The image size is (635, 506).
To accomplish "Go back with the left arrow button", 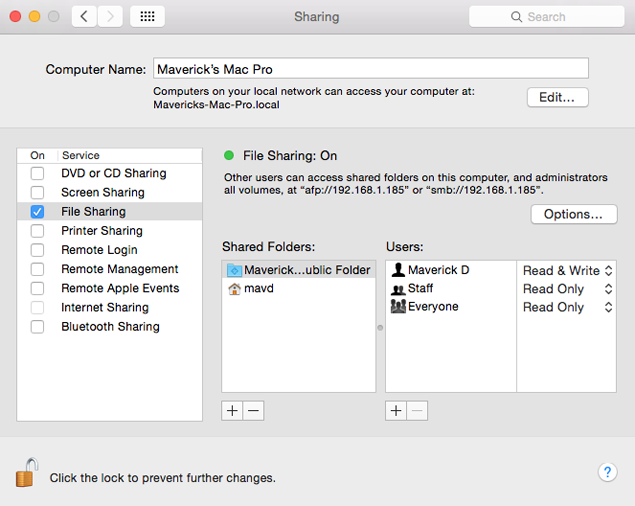I will coord(84,17).
